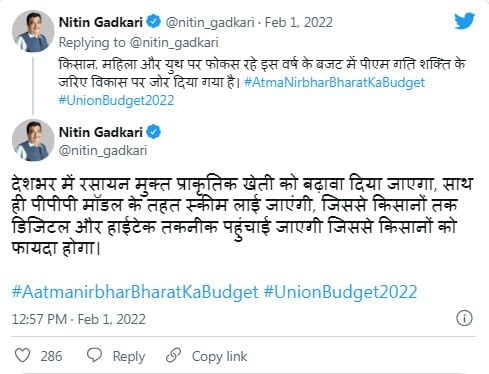Click the copy link chain icon

pyautogui.click(x=173, y=355)
